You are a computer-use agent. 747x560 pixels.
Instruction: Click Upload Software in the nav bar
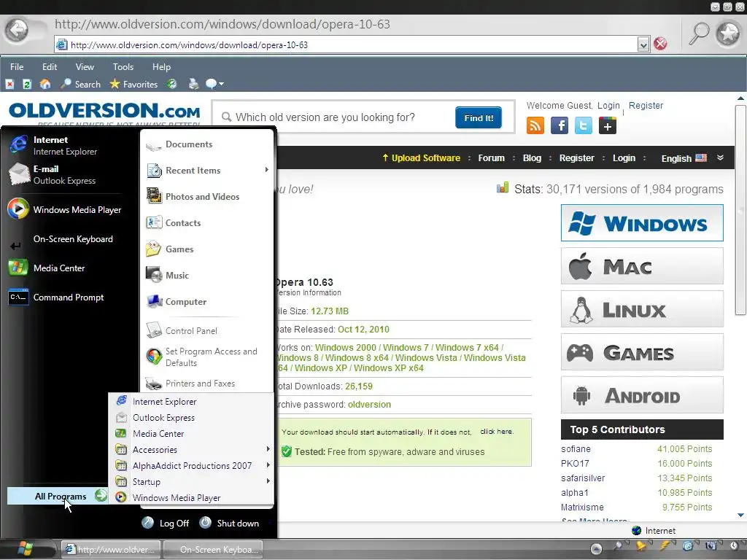421,157
